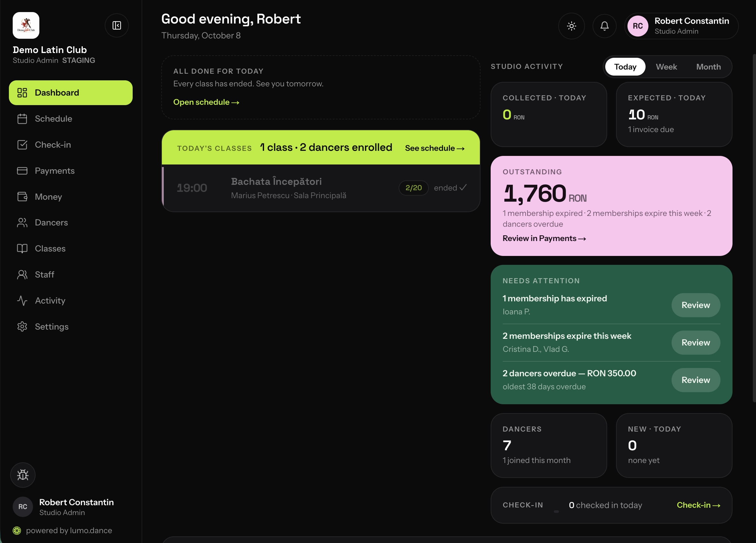Viewport: 756px width, 543px height.
Task: Open the Staff section
Action: (71, 274)
